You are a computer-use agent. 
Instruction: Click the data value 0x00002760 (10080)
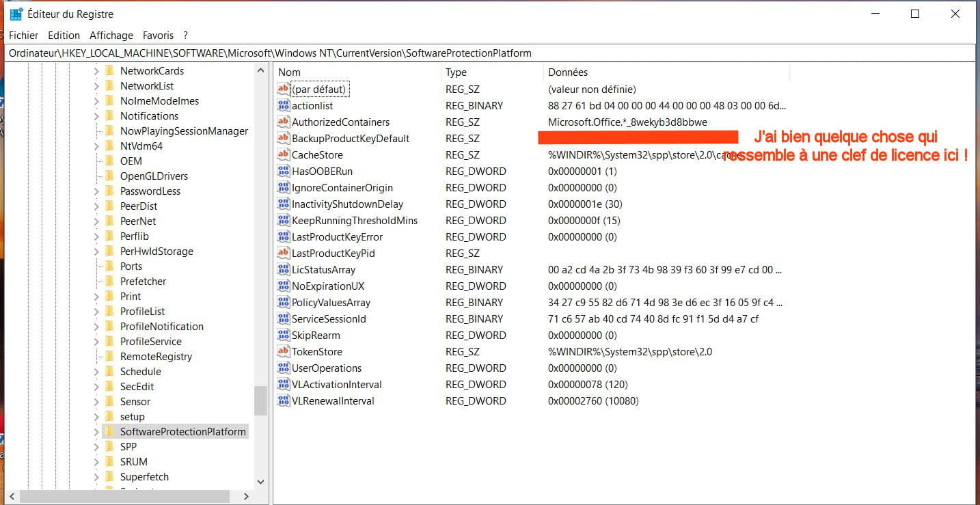(593, 400)
